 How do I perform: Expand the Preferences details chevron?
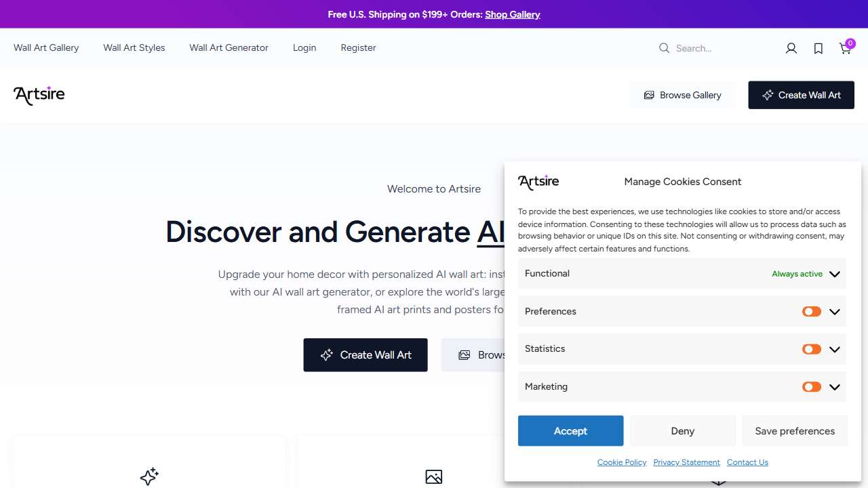coord(834,312)
